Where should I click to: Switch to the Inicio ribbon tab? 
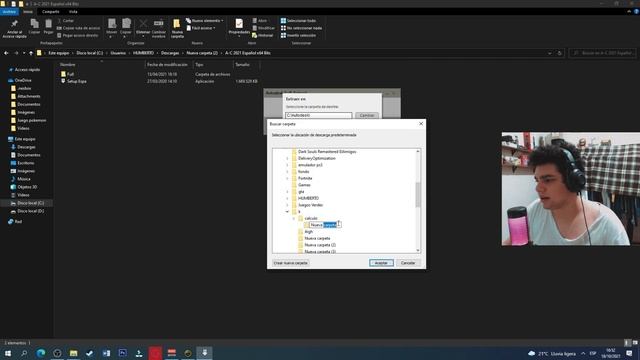pos(28,12)
